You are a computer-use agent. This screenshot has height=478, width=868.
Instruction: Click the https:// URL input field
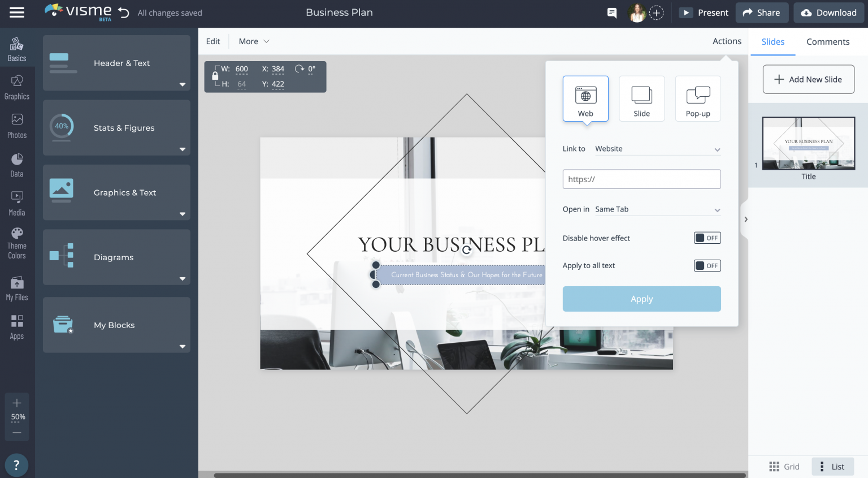(641, 179)
